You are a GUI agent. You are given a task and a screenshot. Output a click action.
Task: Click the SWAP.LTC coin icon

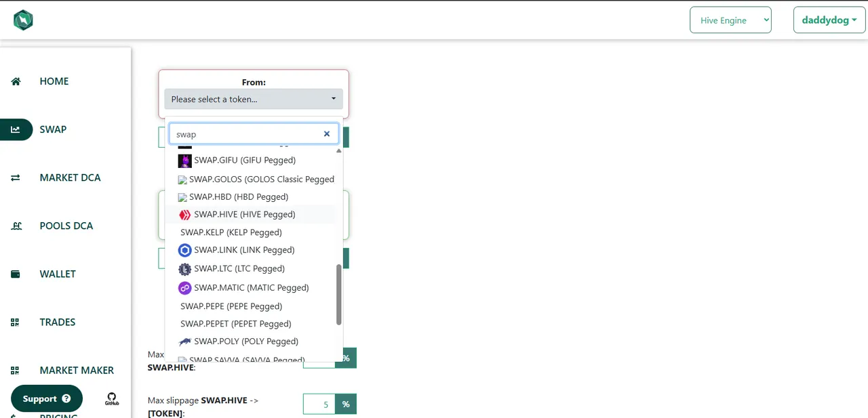pos(185,269)
